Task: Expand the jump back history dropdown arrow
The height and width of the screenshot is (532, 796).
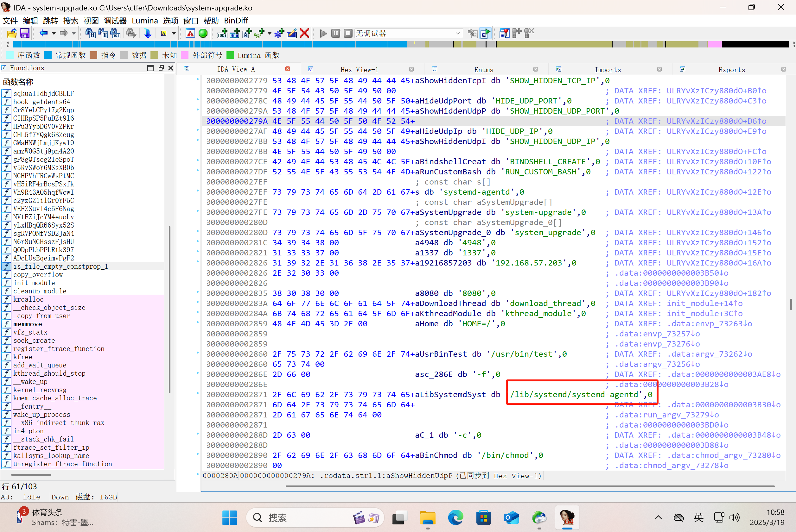Action: coord(54,33)
